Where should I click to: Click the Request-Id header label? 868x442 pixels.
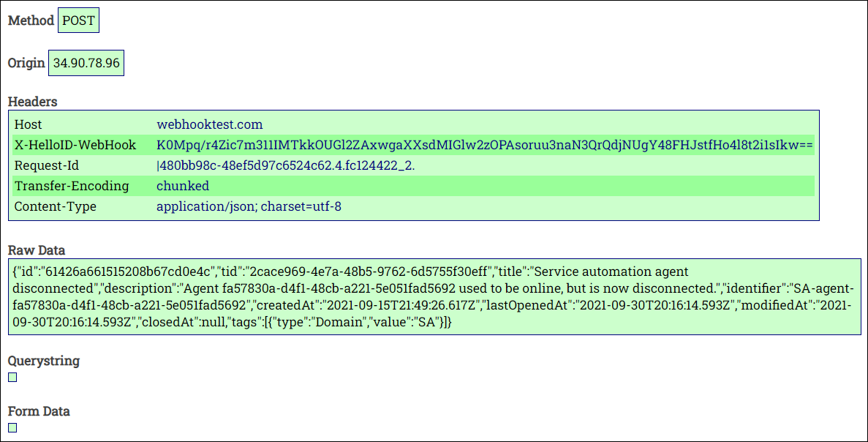[47, 165]
